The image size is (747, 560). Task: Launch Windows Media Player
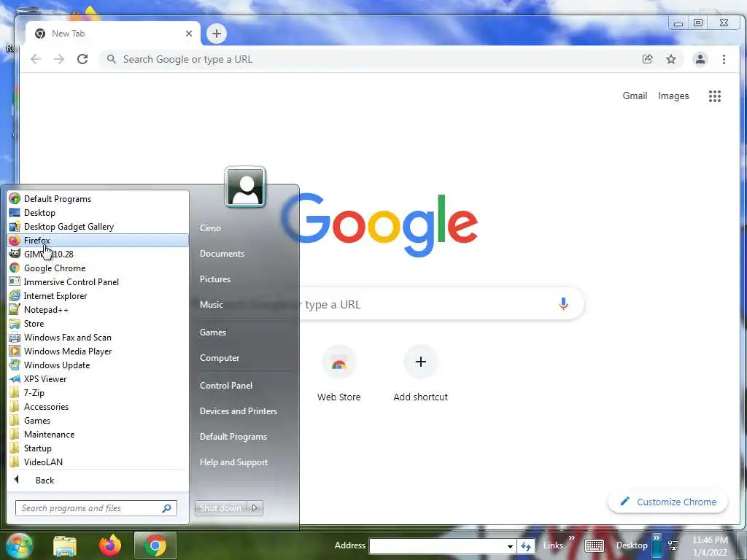98,351
